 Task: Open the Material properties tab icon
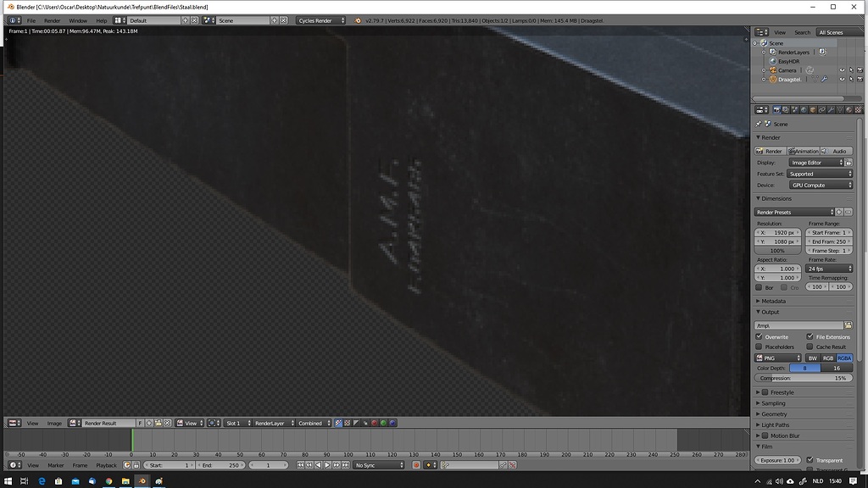[x=849, y=109]
